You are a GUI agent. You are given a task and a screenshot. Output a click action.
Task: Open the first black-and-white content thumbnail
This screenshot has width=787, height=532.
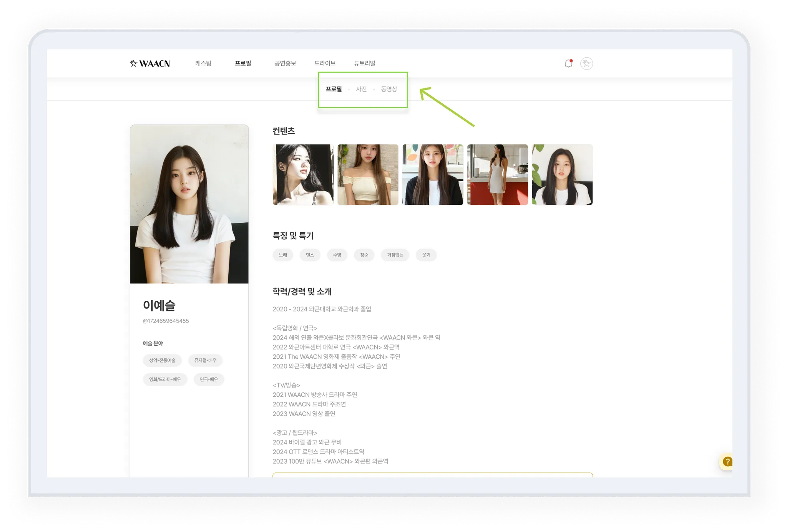coord(303,175)
